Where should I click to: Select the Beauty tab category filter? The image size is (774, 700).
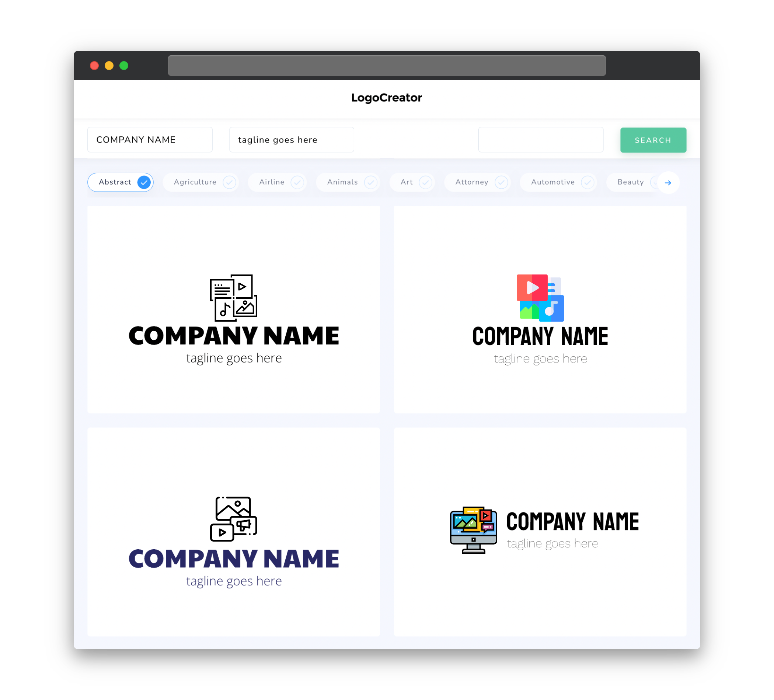(630, 182)
